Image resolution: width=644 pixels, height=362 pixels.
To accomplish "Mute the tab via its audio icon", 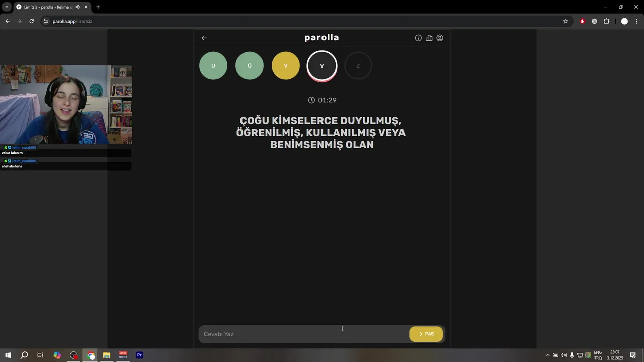I will coord(78,7).
